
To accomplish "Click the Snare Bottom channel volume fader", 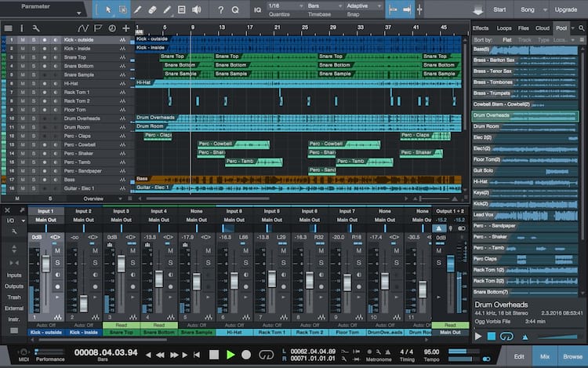I will click(x=159, y=280).
